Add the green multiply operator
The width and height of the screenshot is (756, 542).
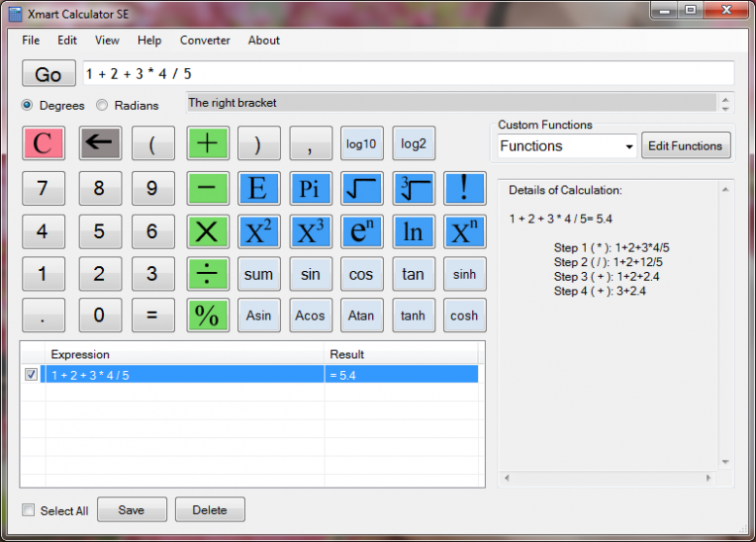click(208, 232)
